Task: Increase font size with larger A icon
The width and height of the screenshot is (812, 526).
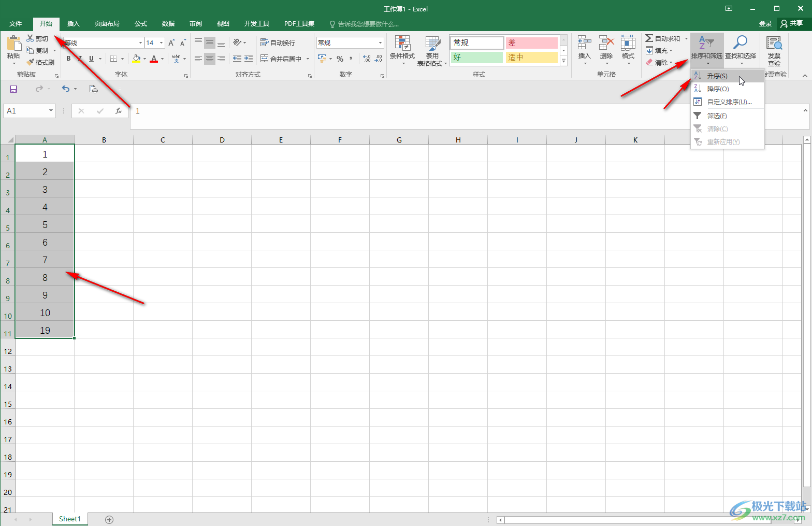Action: (x=171, y=42)
